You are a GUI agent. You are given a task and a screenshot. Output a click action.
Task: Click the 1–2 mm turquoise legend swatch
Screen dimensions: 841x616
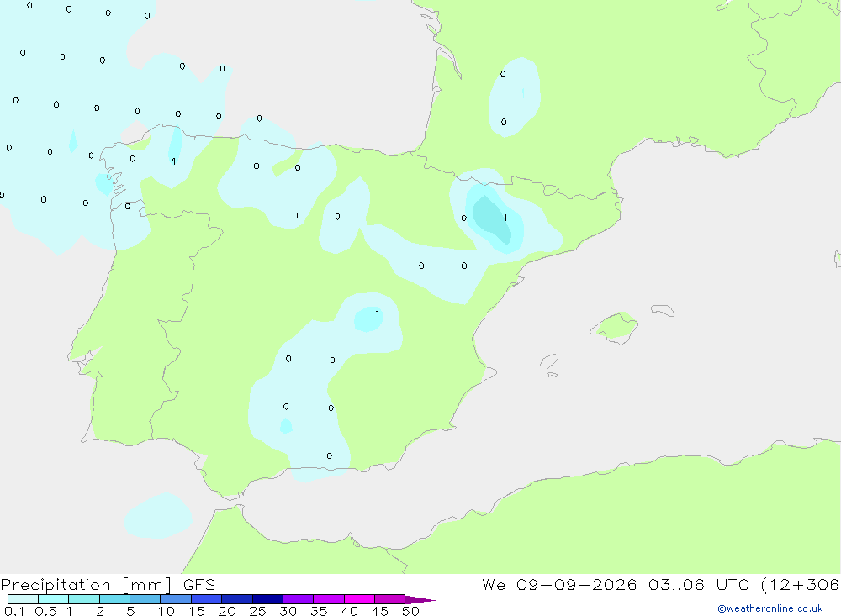click(x=83, y=599)
